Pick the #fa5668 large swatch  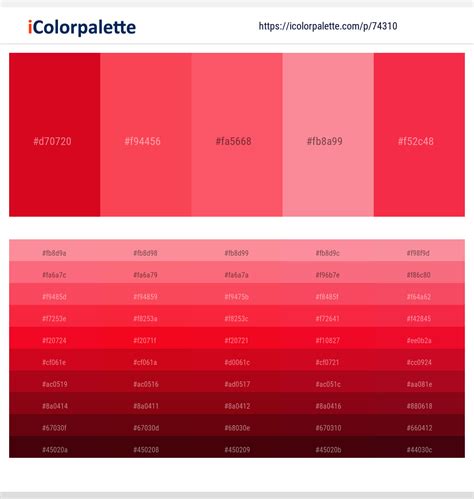pos(237,135)
